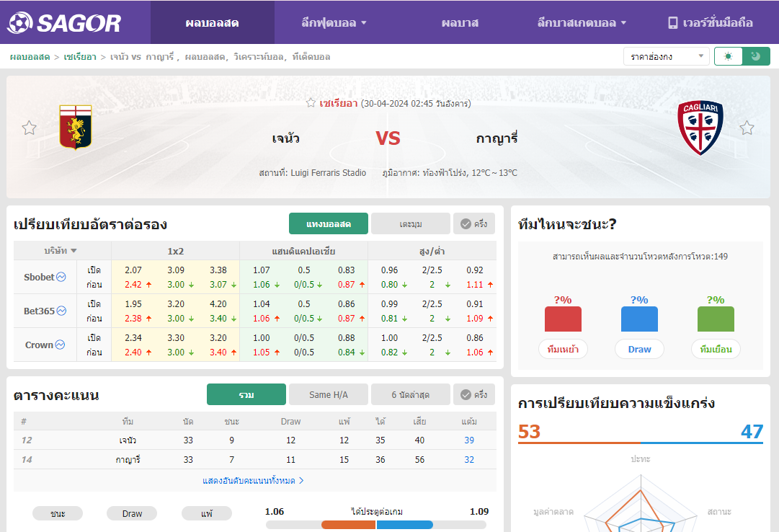Viewport: 779px width, 532px height.
Task: Open the ราคาฮ่องกง odds format dropdown
Action: click(x=667, y=56)
